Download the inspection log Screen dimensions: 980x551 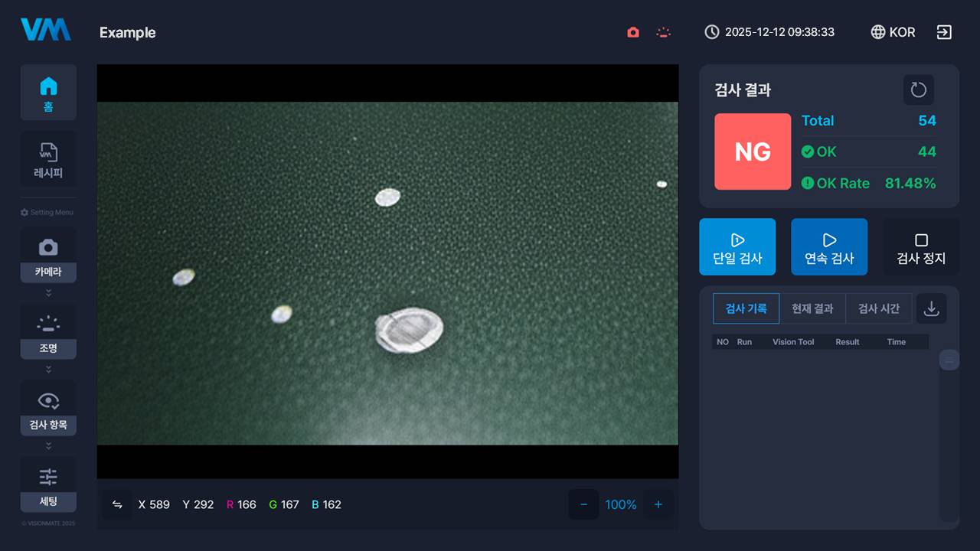point(932,308)
